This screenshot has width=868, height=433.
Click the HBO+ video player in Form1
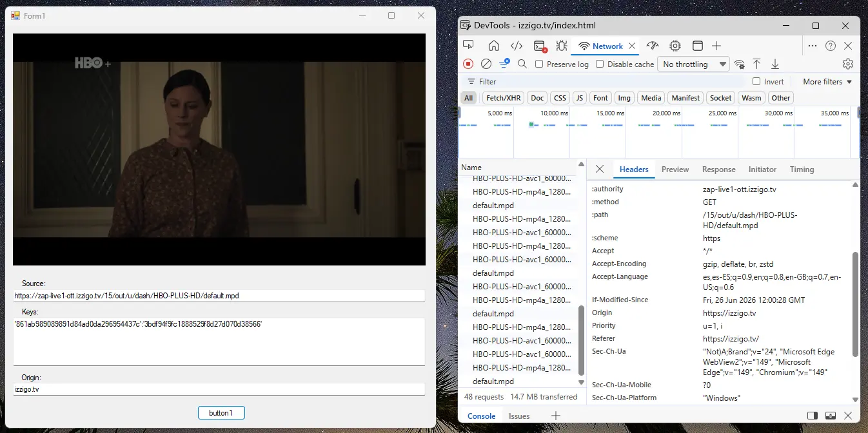[x=219, y=149]
